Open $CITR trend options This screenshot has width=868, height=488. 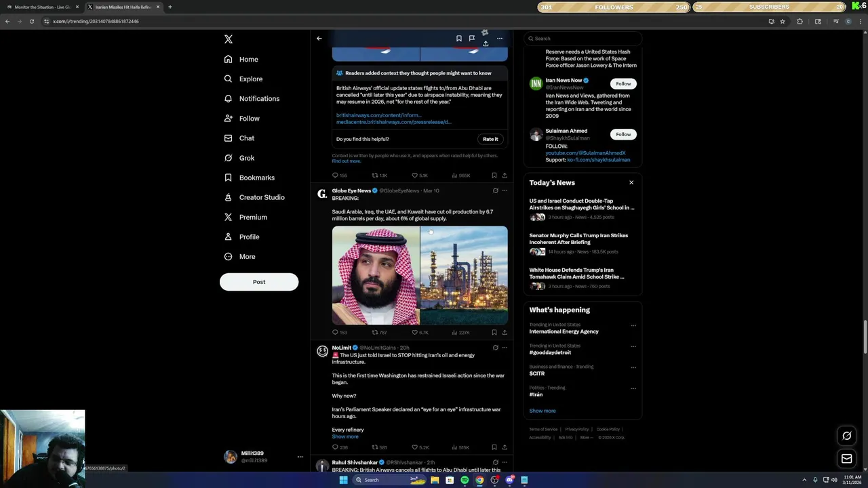[x=633, y=367]
